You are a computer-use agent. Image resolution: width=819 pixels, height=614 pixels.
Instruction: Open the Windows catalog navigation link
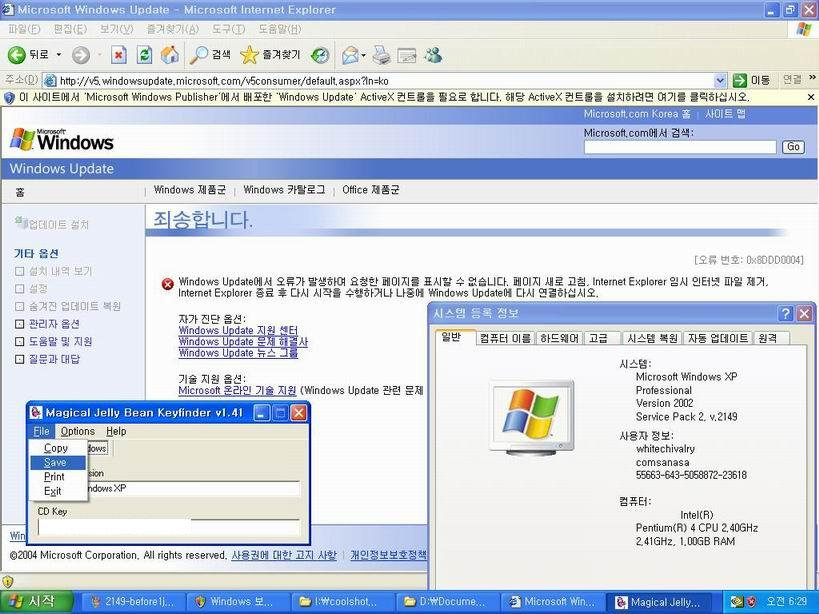point(284,190)
